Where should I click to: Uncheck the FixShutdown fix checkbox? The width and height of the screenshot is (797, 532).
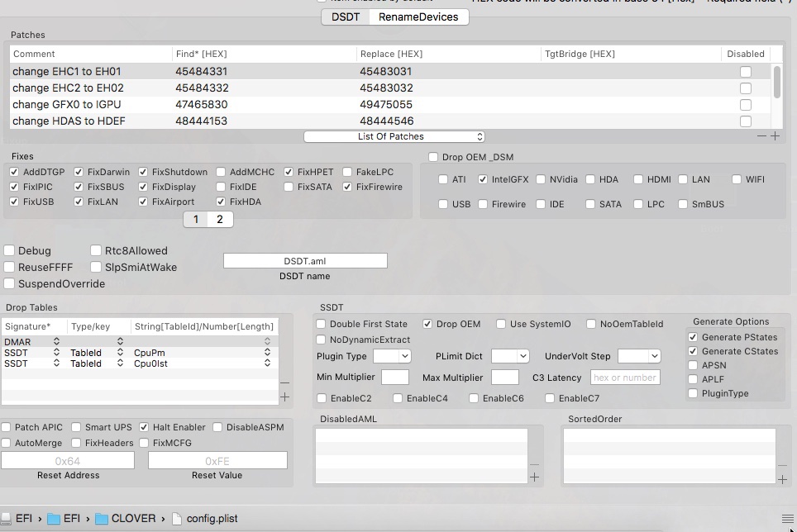[x=144, y=172]
